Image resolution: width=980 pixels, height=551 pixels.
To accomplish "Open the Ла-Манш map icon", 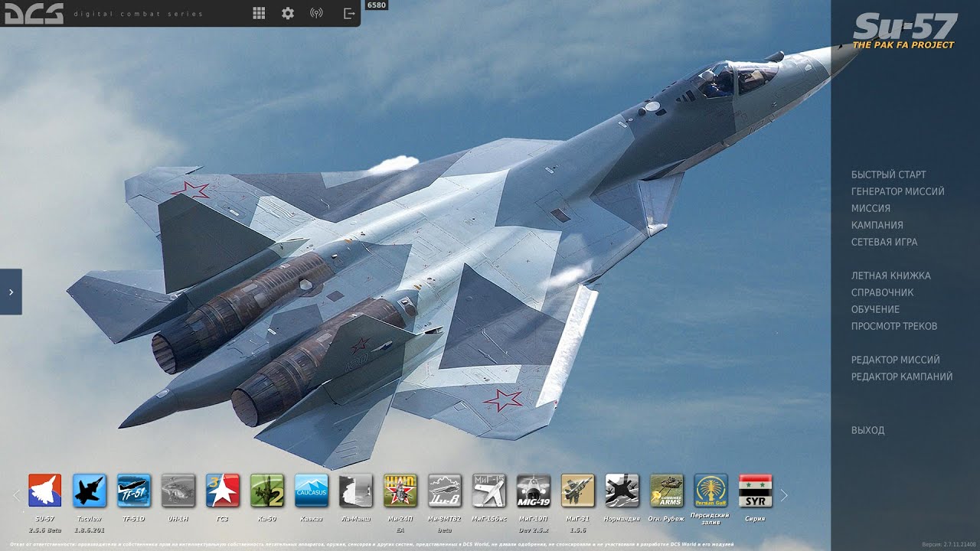I will [355, 491].
